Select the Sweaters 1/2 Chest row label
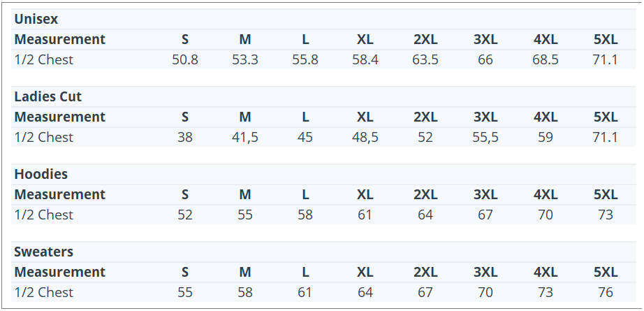This screenshot has height=311, width=644. 44,293
